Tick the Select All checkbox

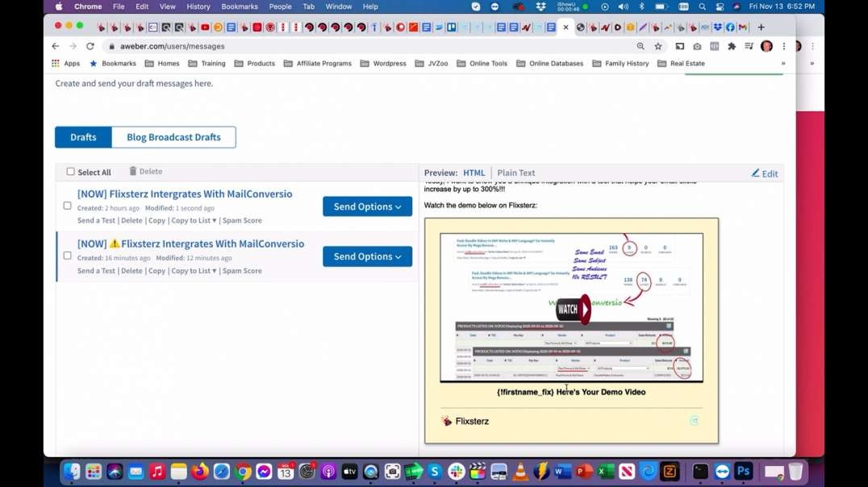point(70,172)
